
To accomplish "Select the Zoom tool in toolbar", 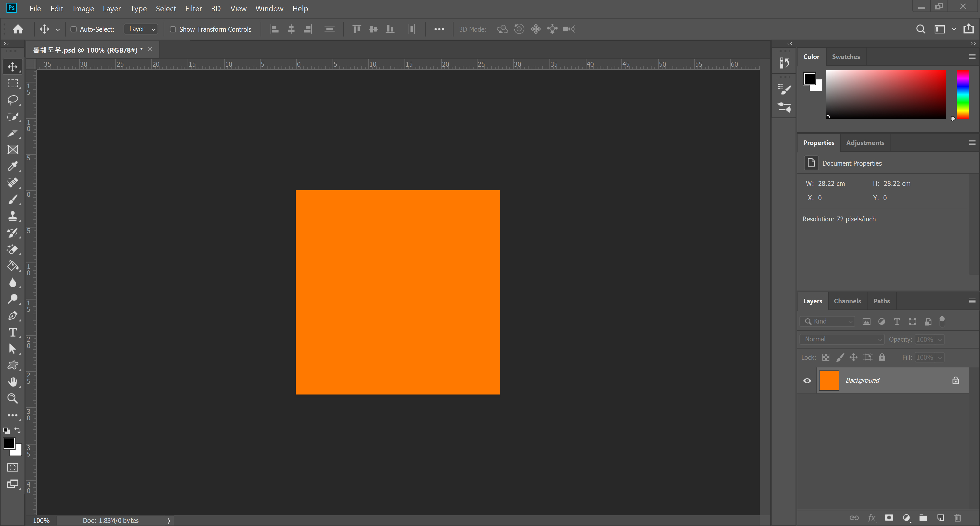I will coord(13,399).
